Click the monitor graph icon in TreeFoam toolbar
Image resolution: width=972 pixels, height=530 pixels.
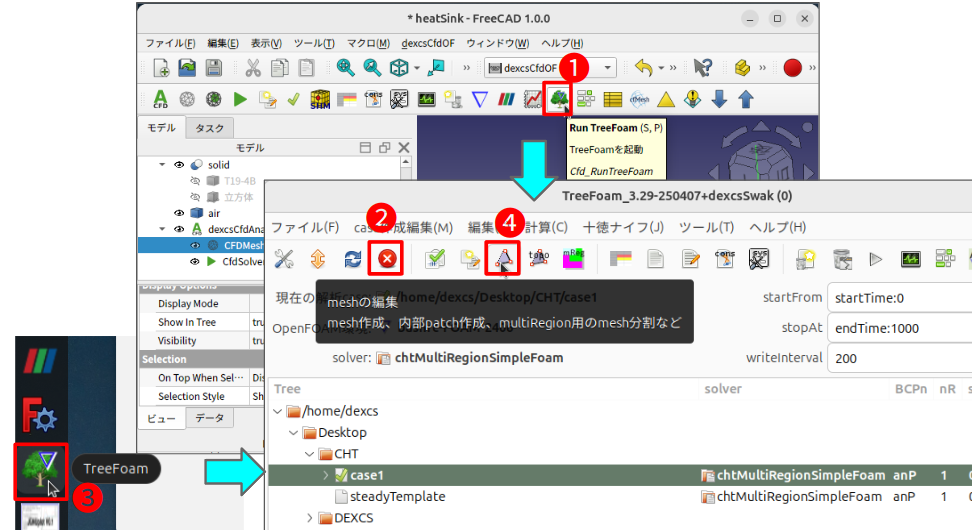[x=911, y=259]
